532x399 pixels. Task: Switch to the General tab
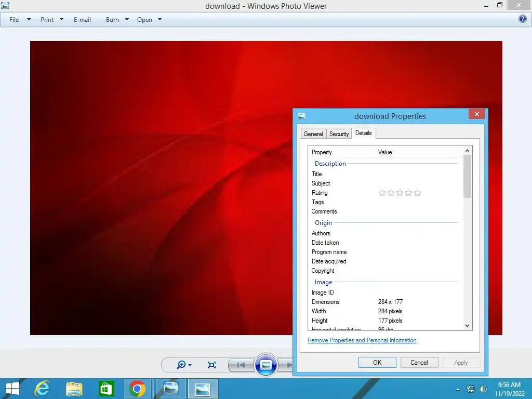pos(313,134)
